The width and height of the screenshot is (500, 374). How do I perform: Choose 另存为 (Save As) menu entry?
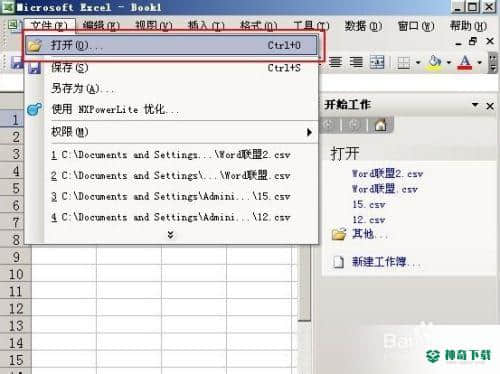coord(171,88)
